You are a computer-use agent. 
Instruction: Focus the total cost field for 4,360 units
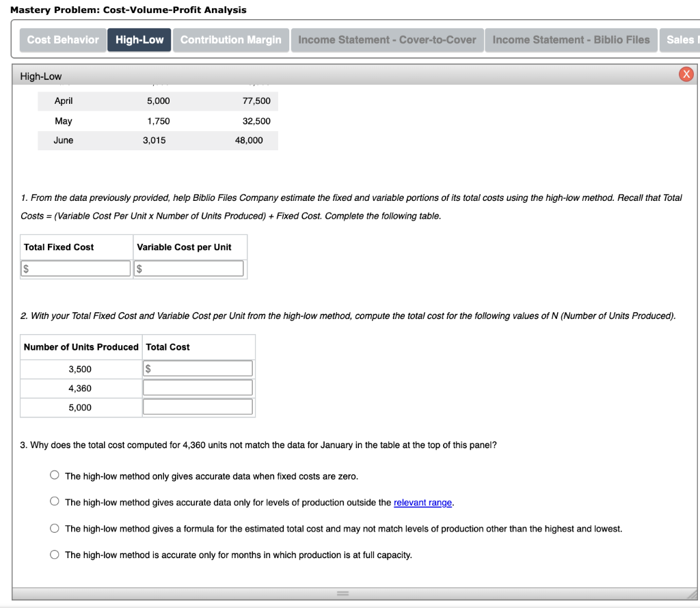pyautogui.click(x=198, y=387)
